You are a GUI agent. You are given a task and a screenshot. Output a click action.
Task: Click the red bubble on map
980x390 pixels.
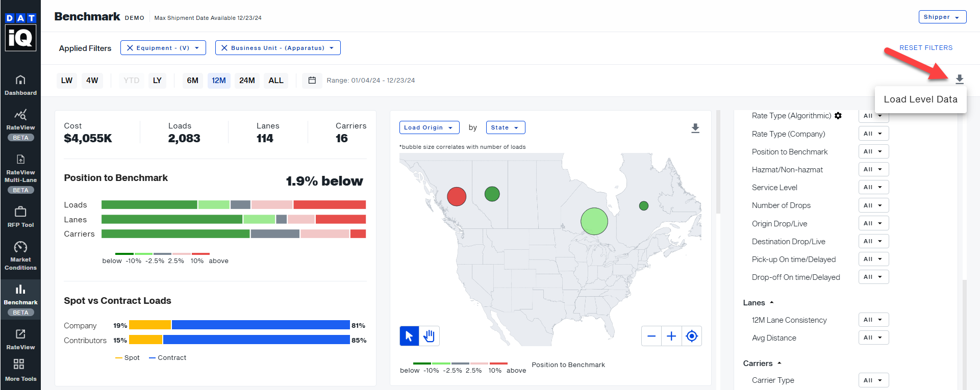pyautogui.click(x=457, y=196)
